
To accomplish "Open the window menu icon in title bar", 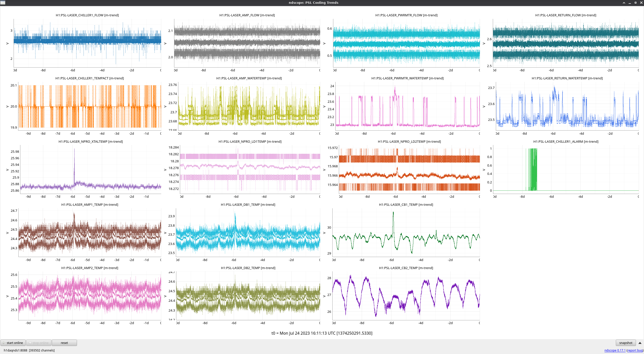I will click(3, 3).
